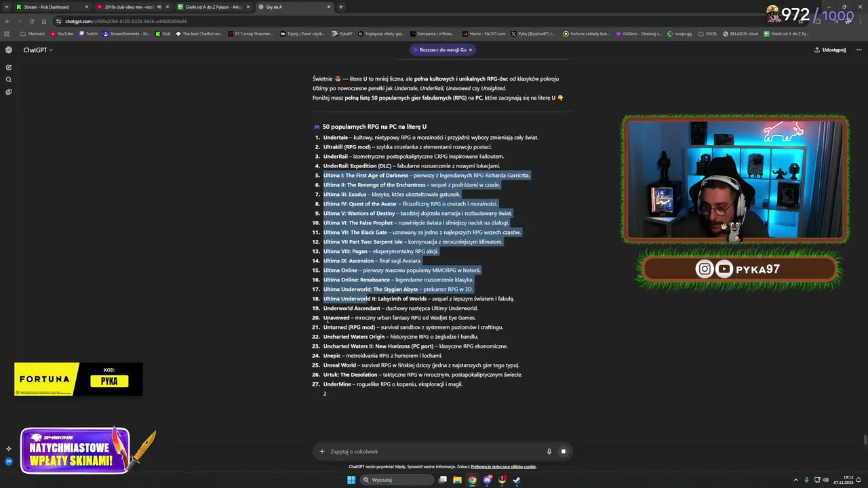Click the Udostępnij share button
Viewport: 868px width, 488px height.
click(x=830, y=49)
